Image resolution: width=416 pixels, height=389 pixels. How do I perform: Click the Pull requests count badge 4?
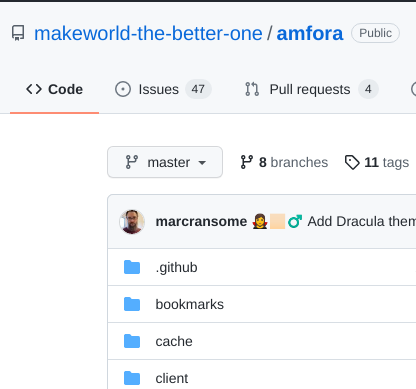[368, 89]
